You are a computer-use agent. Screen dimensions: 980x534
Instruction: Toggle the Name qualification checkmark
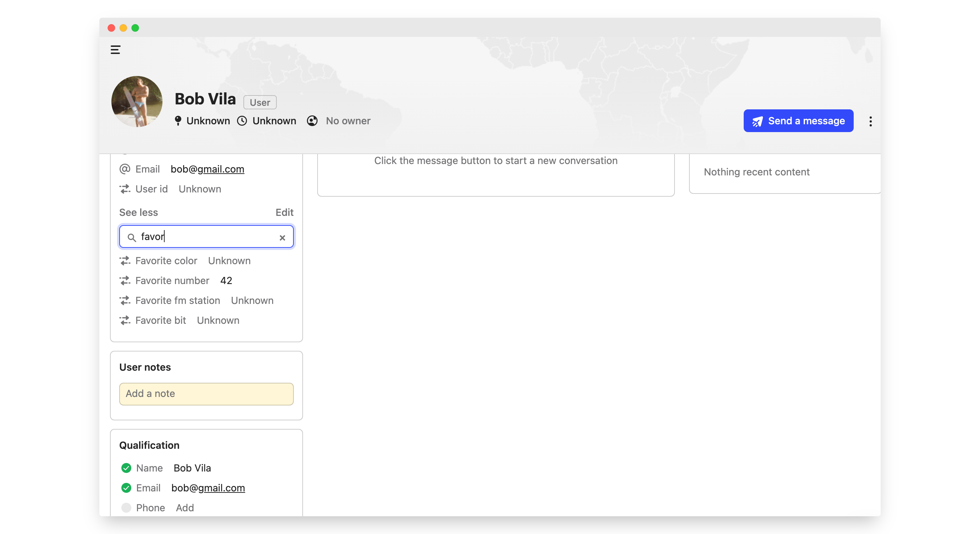click(126, 468)
